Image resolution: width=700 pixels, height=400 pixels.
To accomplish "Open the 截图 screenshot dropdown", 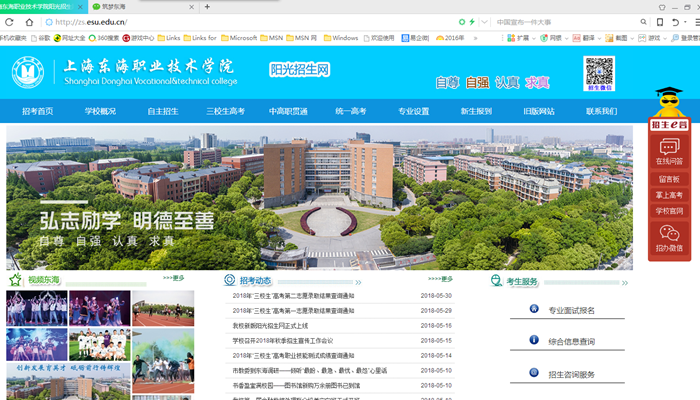I will tap(619, 38).
